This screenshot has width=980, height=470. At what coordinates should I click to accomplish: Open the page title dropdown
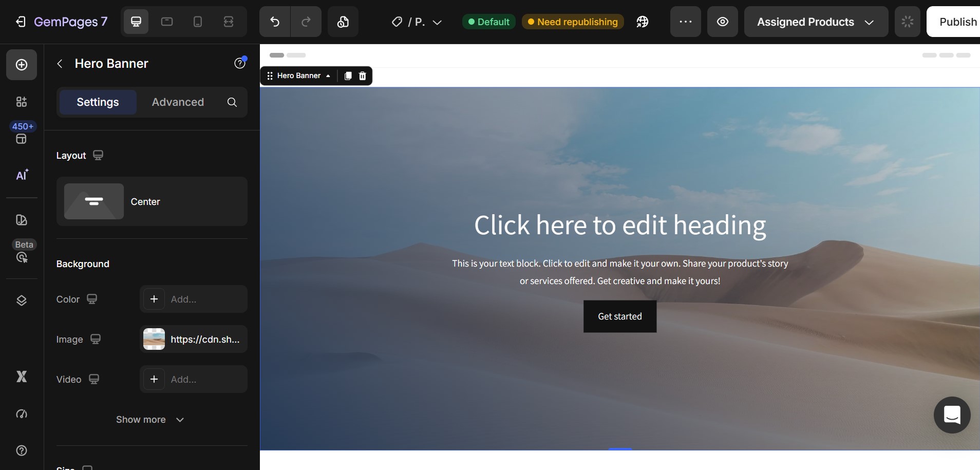417,22
